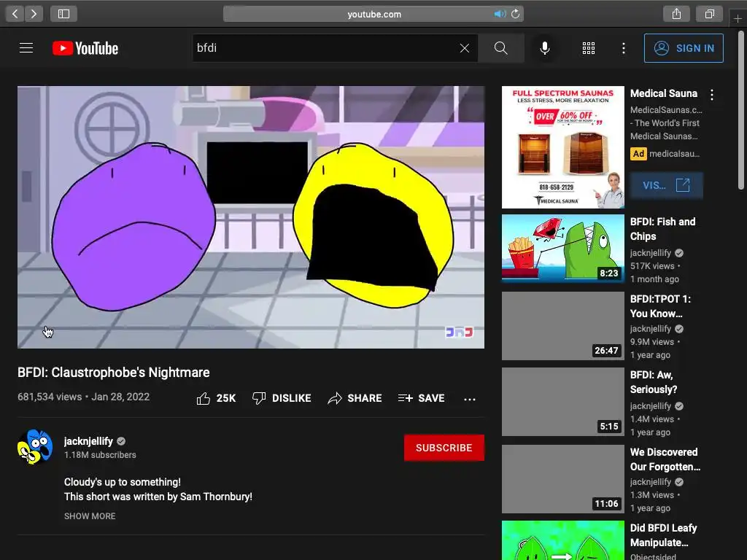
Task: Open the SHARE dialog
Action: point(355,398)
